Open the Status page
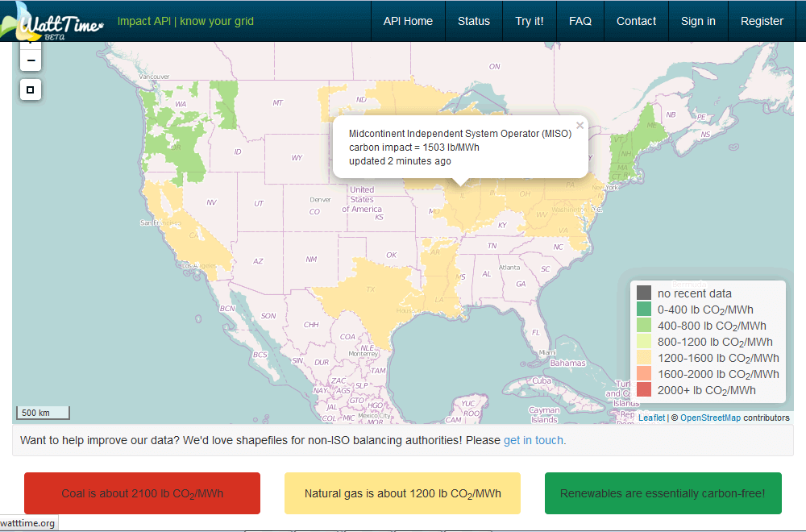806x532 pixels. [x=474, y=21]
